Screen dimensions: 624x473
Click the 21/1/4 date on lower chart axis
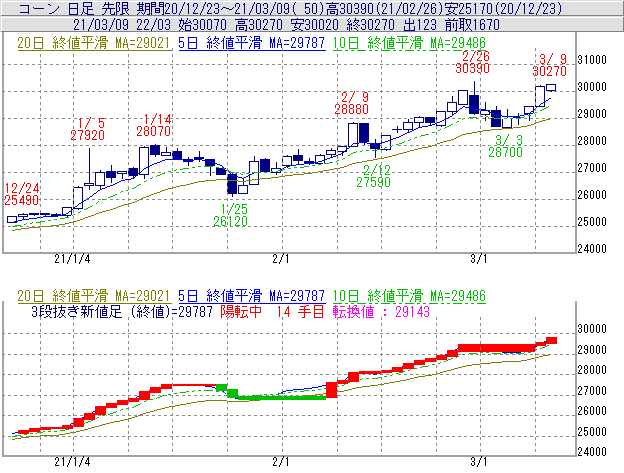point(72,462)
